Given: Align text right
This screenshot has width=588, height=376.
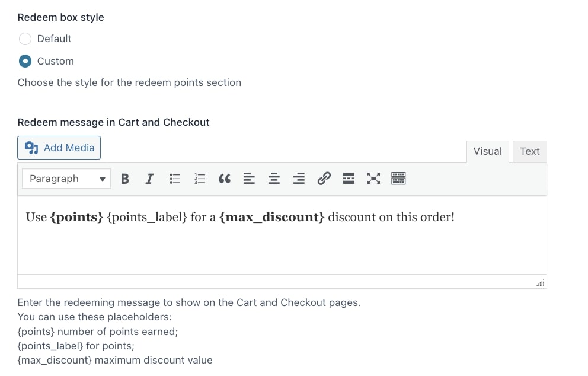Looking at the screenshot, I should pyautogui.click(x=299, y=179).
